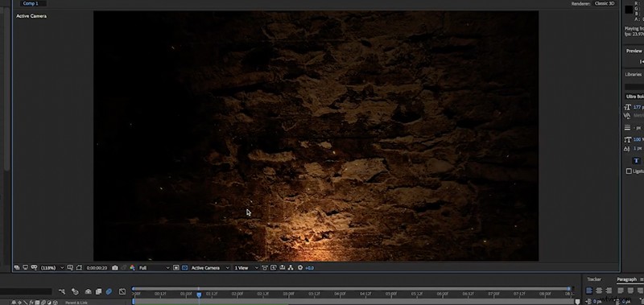Click the Parent & Link column header
Image resolution: width=644 pixels, height=305 pixels.
76,303
